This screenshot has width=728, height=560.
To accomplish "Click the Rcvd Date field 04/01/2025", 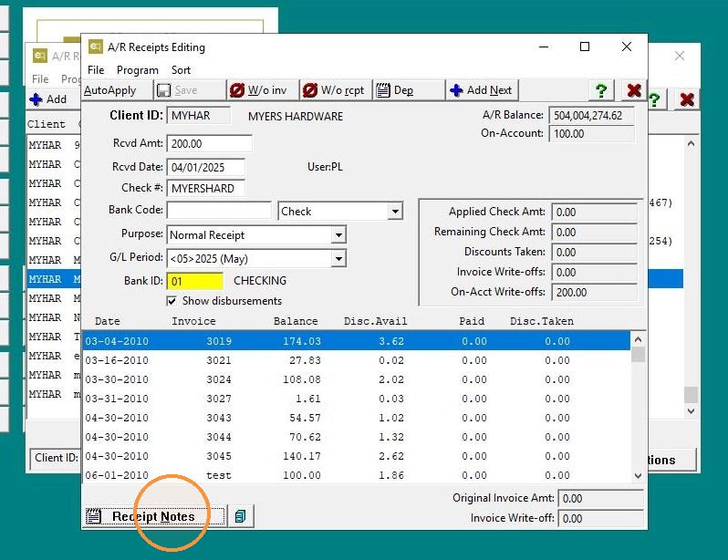I will tap(205, 167).
